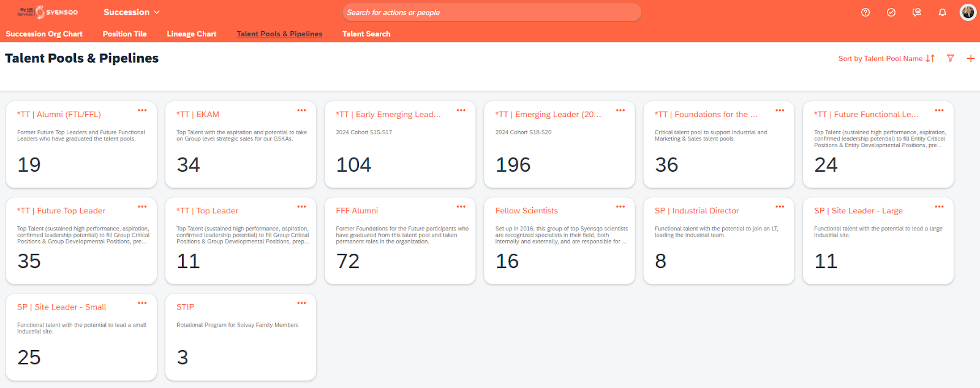Open the feedback chat icon
The image size is (980, 388).
[917, 12]
